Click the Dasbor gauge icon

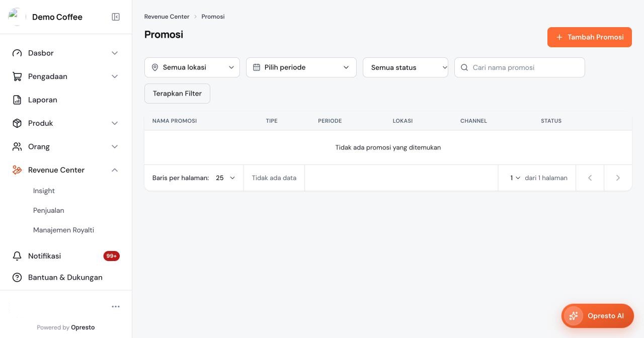[x=17, y=53]
